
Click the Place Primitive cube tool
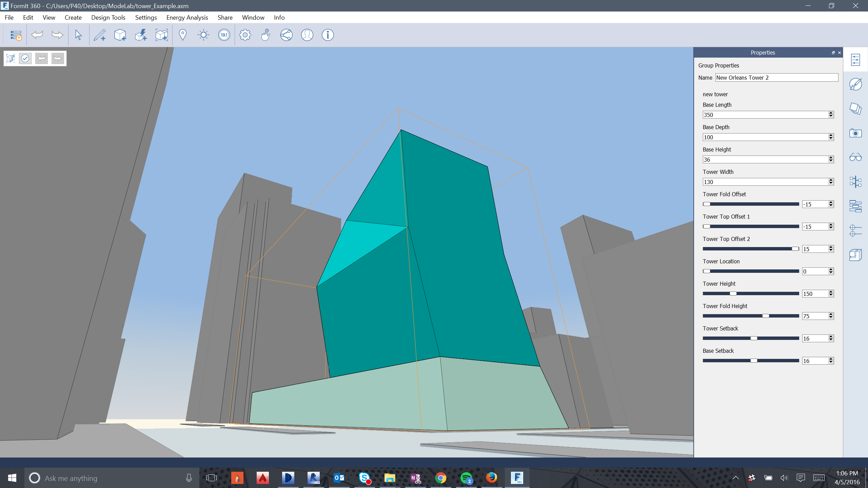click(x=120, y=35)
